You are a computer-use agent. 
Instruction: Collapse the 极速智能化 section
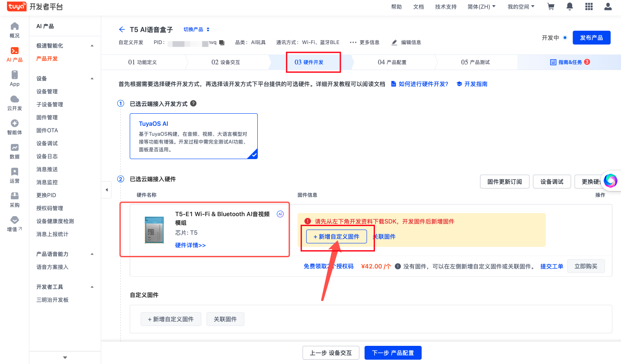92,45
